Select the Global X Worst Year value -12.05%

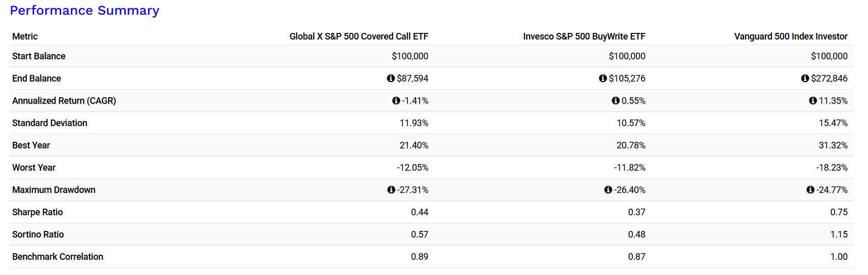pyautogui.click(x=413, y=168)
